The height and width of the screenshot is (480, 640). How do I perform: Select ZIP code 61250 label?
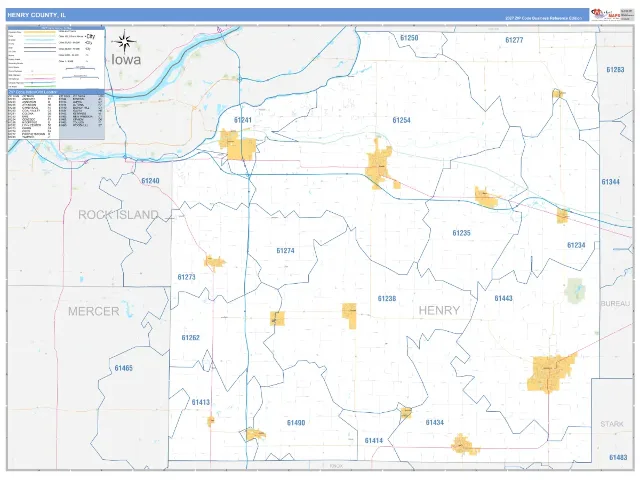pyautogui.click(x=409, y=38)
